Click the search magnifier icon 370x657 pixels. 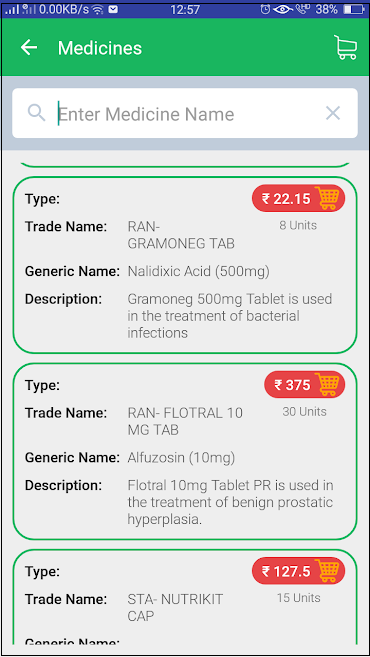36,113
